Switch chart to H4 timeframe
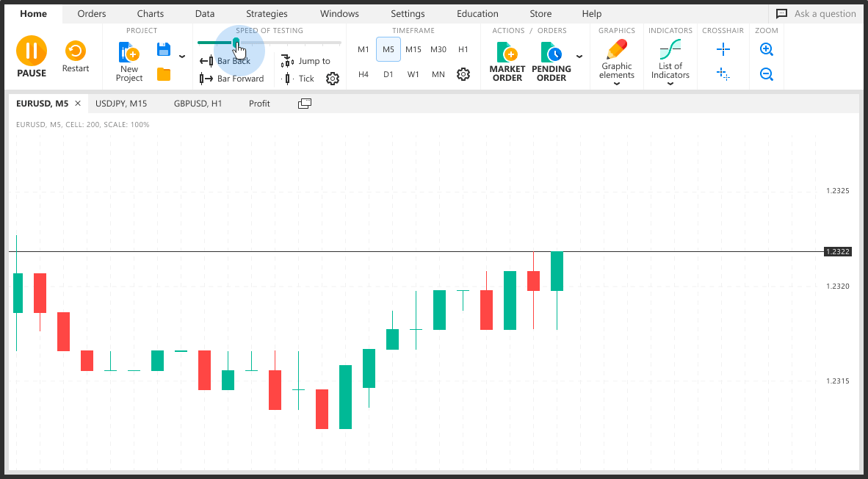Viewport: 868px width, 479px height. [363, 74]
